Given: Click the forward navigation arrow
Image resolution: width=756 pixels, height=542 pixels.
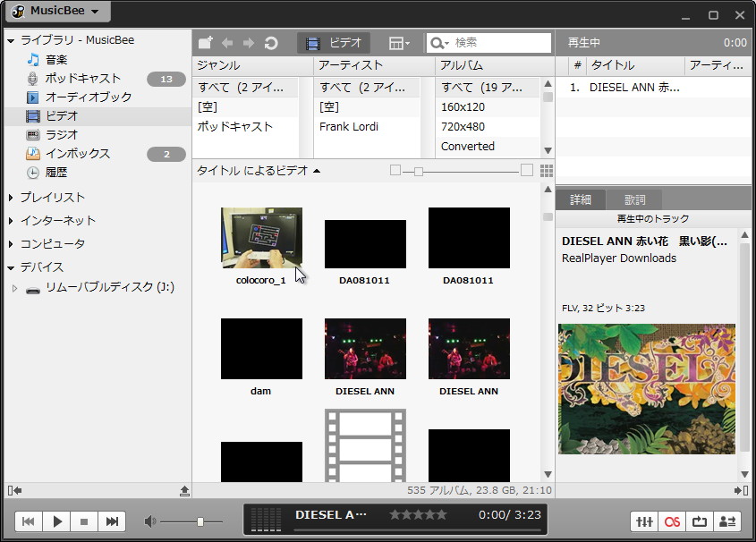Looking at the screenshot, I should [248, 41].
